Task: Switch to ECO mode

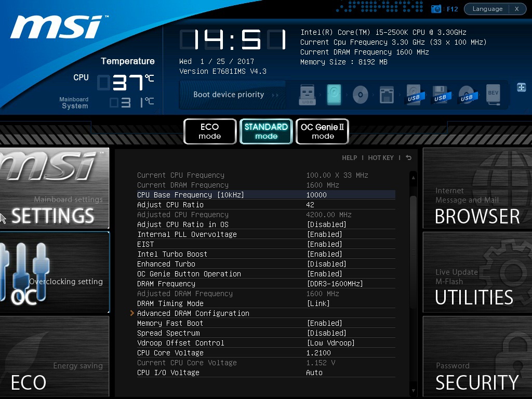Action: (x=210, y=131)
